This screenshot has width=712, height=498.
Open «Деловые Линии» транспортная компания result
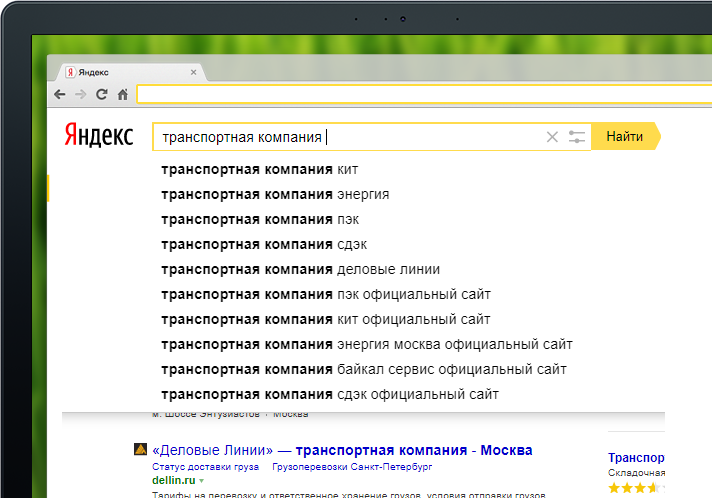click(x=342, y=450)
